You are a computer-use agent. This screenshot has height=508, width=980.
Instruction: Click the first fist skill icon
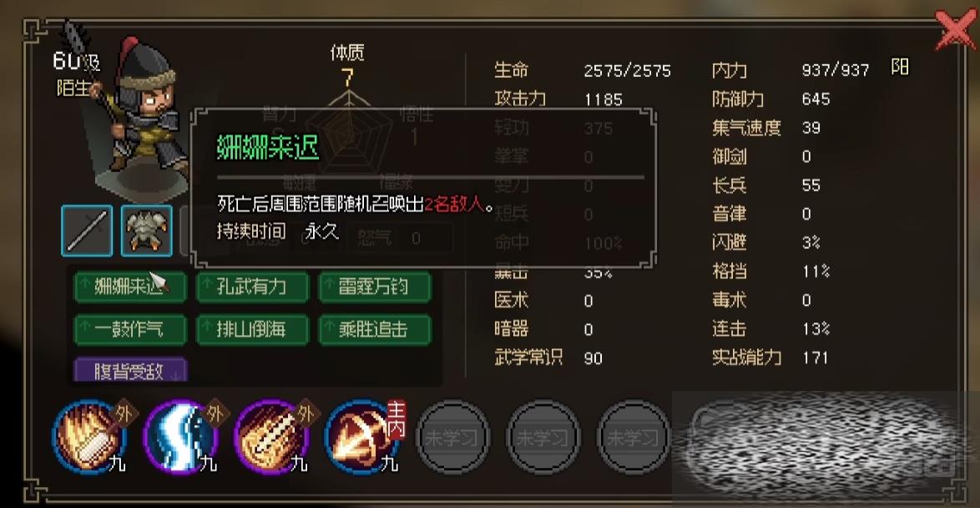click(x=90, y=435)
